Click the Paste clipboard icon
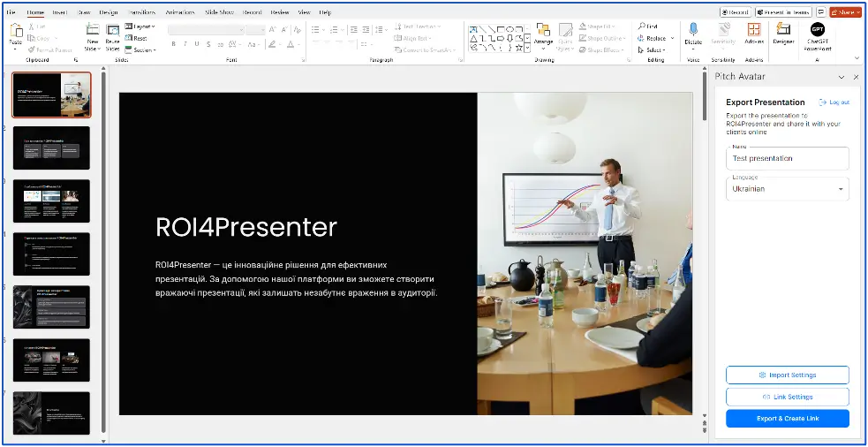 [x=16, y=31]
